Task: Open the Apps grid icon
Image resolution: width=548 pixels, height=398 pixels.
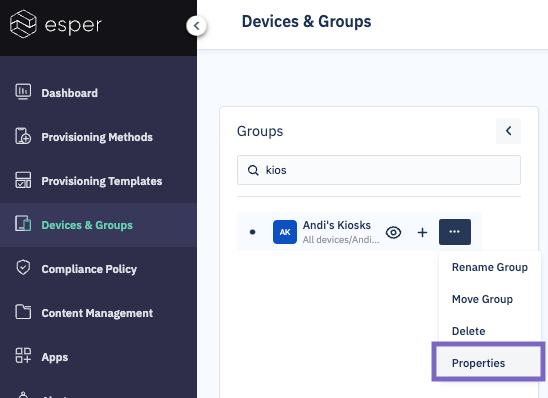Action: coord(23,356)
